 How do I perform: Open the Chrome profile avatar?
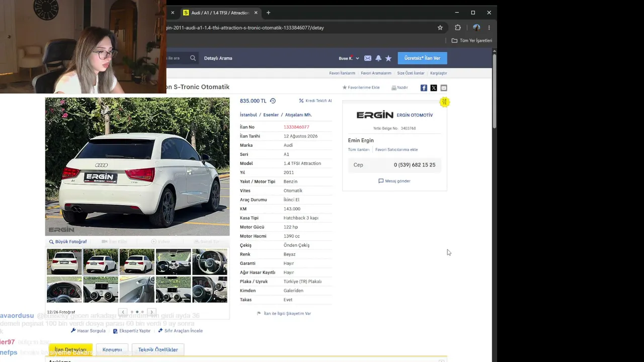click(476, 28)
